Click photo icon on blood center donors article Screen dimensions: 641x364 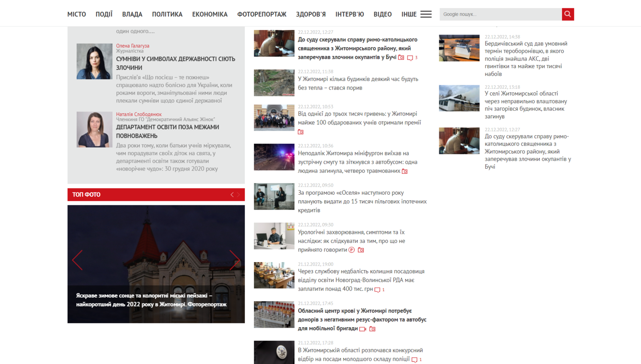click(x=372, y=329)
